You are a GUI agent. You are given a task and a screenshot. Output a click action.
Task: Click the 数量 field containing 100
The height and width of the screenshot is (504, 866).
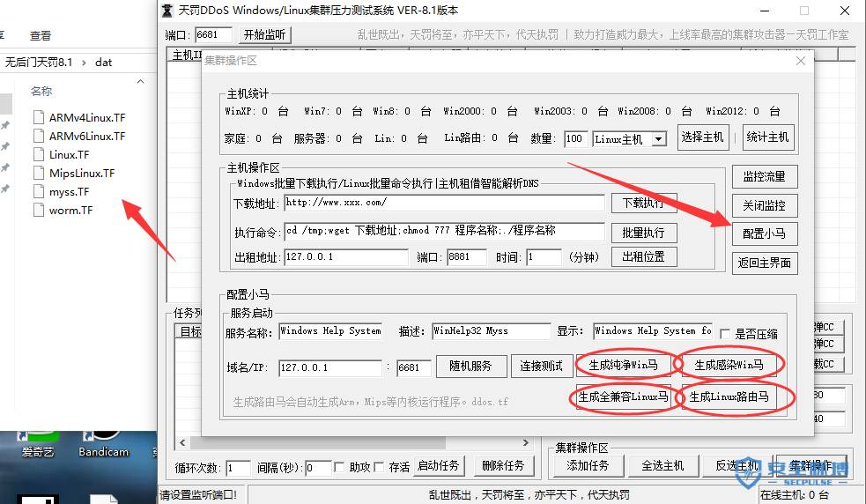[576, 138]
